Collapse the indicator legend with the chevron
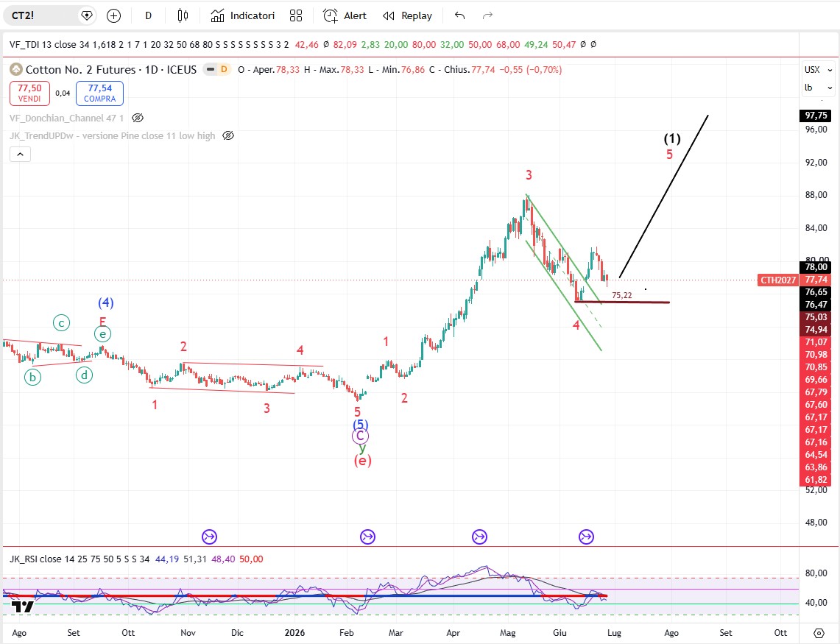 [20, 155]
